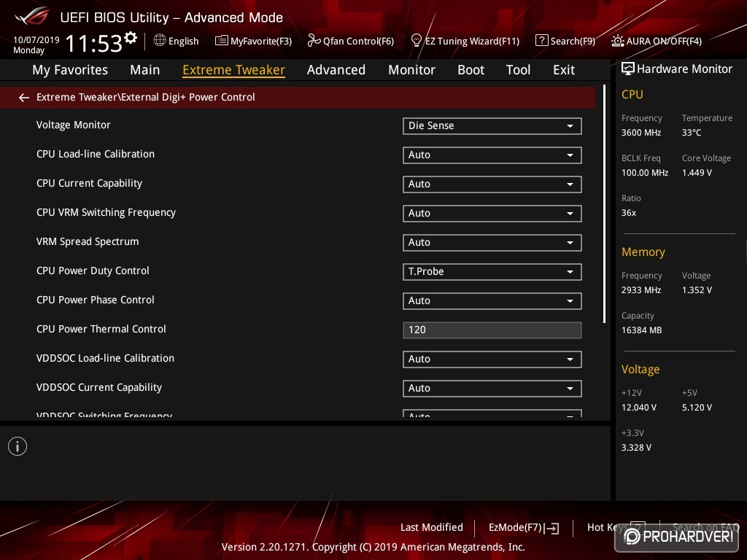Select CPU Power Thermal Control label
The image size is (747, 560).
pos(101,329)
